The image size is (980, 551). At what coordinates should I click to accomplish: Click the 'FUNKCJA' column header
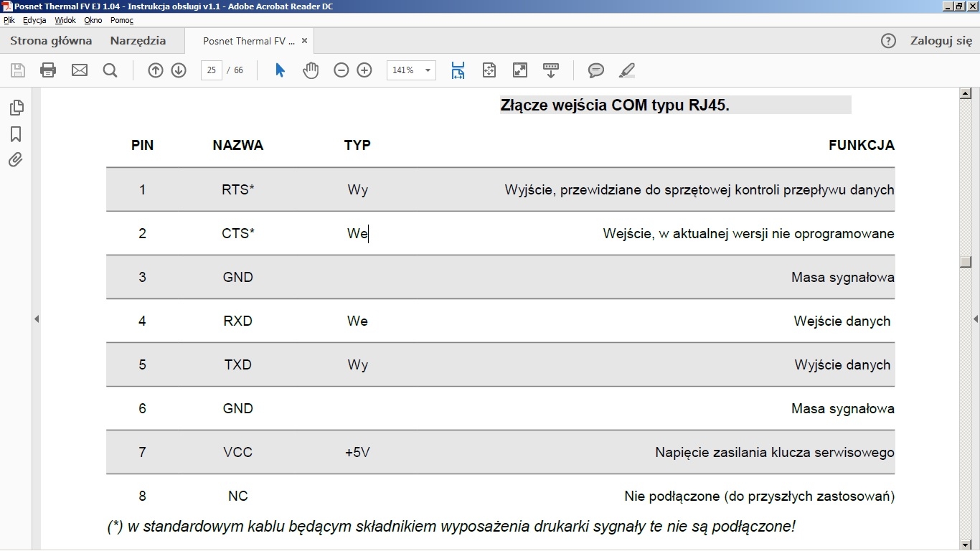point(862,145)
